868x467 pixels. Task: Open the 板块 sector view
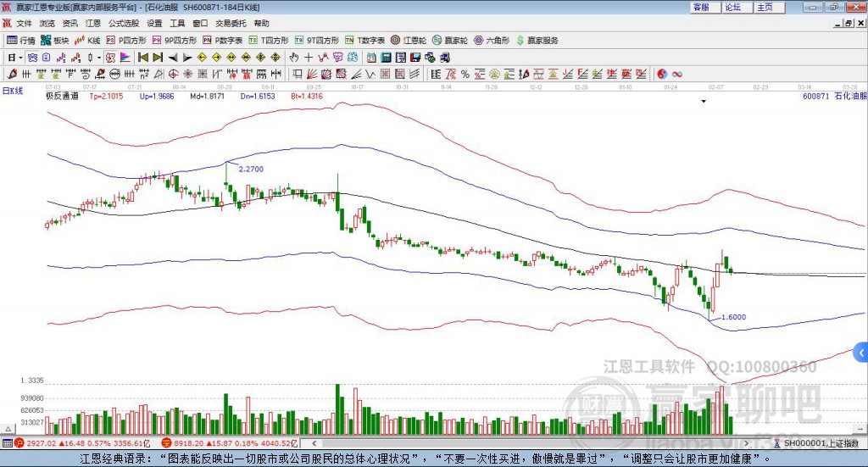[x=54, y=41]
